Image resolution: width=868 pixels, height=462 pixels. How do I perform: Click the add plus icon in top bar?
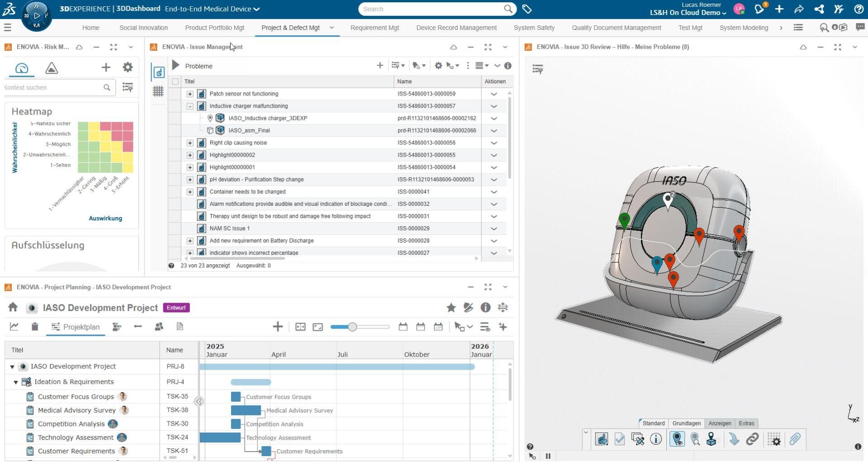pos(779,9)
